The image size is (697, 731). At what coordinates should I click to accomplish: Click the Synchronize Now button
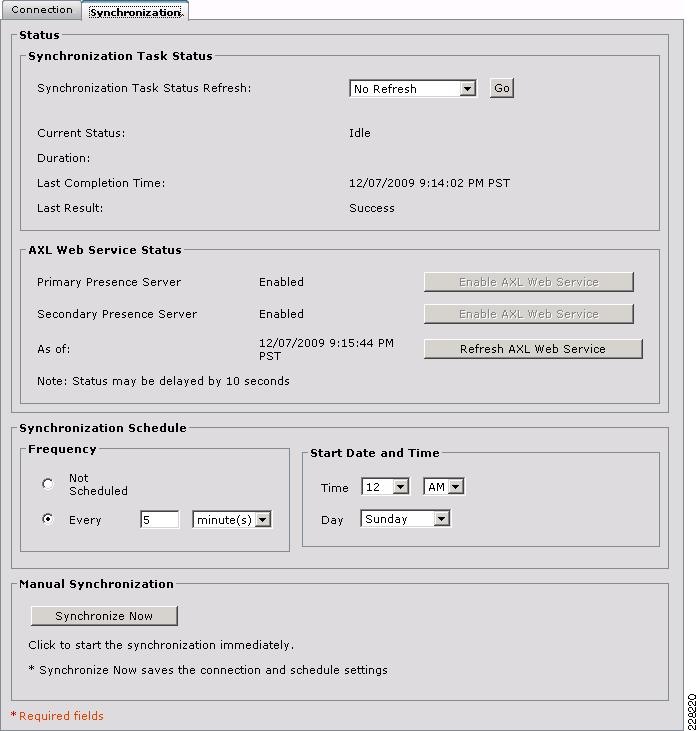[x=104, y=616]
